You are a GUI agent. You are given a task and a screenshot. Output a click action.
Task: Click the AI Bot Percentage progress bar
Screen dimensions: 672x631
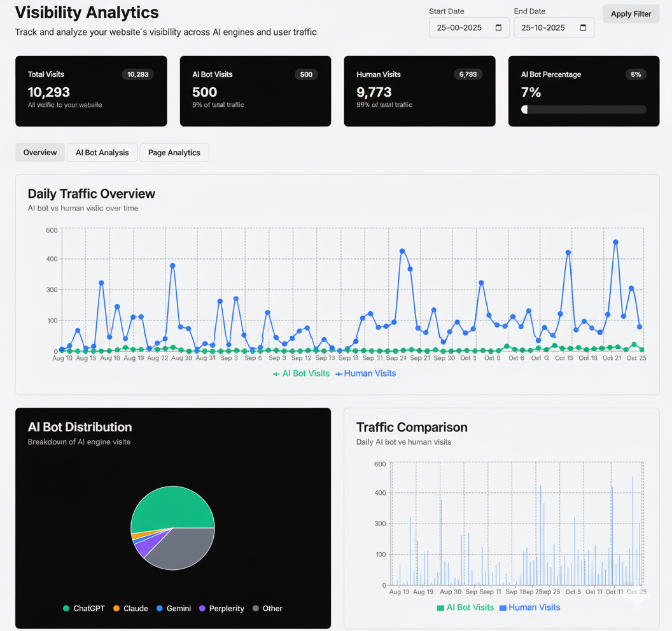pos(584,109)
